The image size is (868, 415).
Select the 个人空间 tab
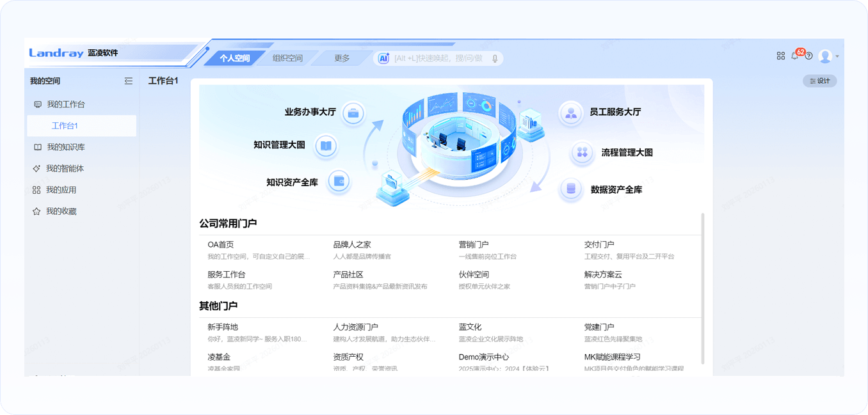pos(234,58)
